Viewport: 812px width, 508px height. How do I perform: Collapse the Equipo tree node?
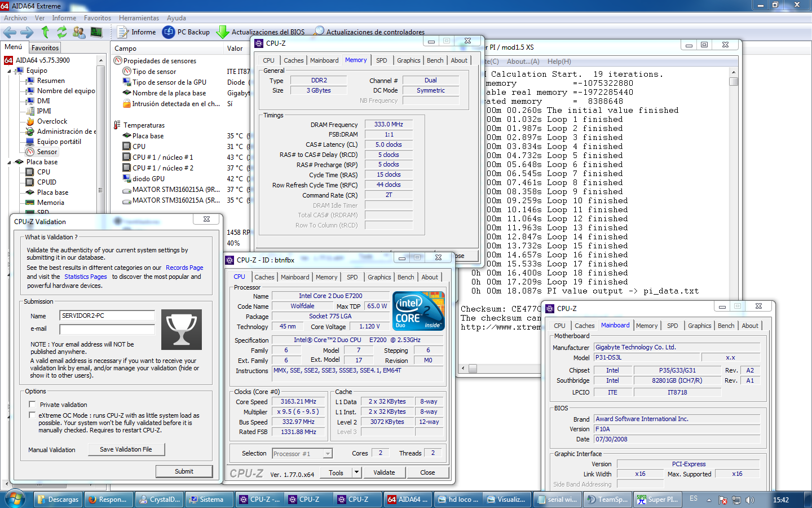click(x=10, y=71)
